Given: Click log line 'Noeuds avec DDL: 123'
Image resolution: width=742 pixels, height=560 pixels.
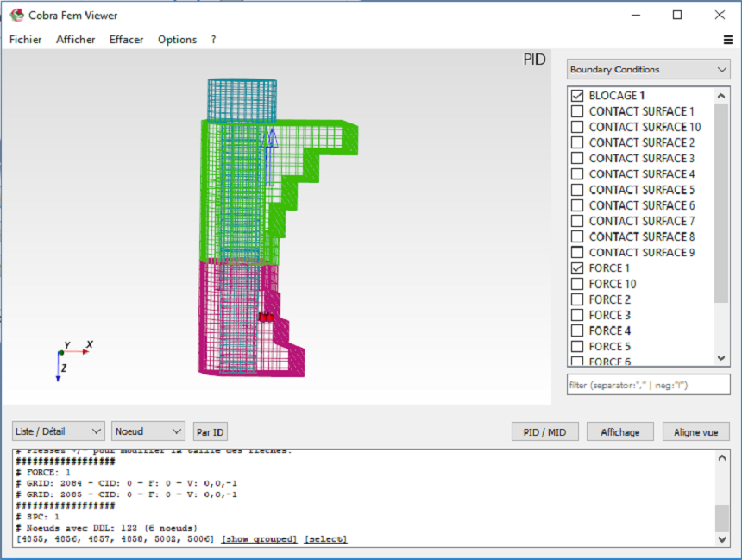Looking at the screenshot, I should pyautogui.click(x=106, y=528).
